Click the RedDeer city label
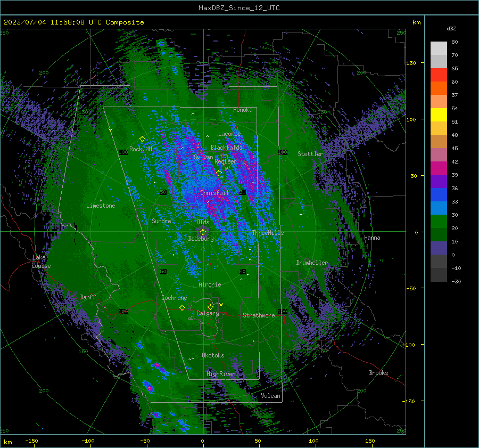 (x=226, y=161)
